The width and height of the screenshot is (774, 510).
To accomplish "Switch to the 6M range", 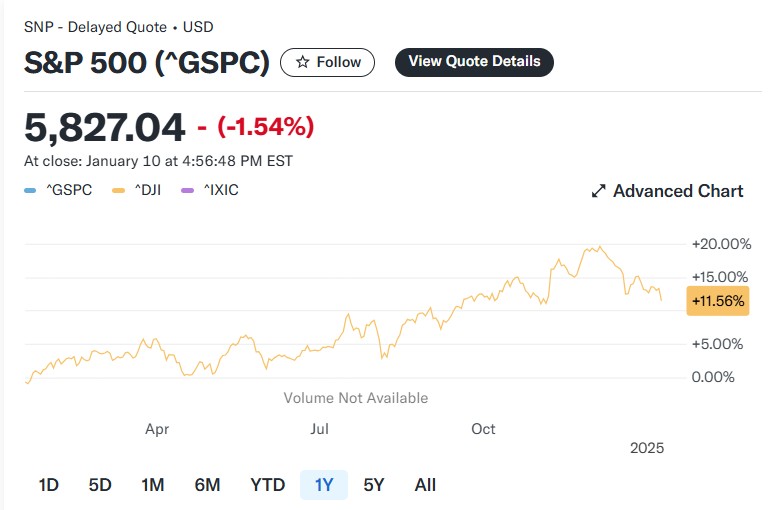I will click(x=207, y=485).
